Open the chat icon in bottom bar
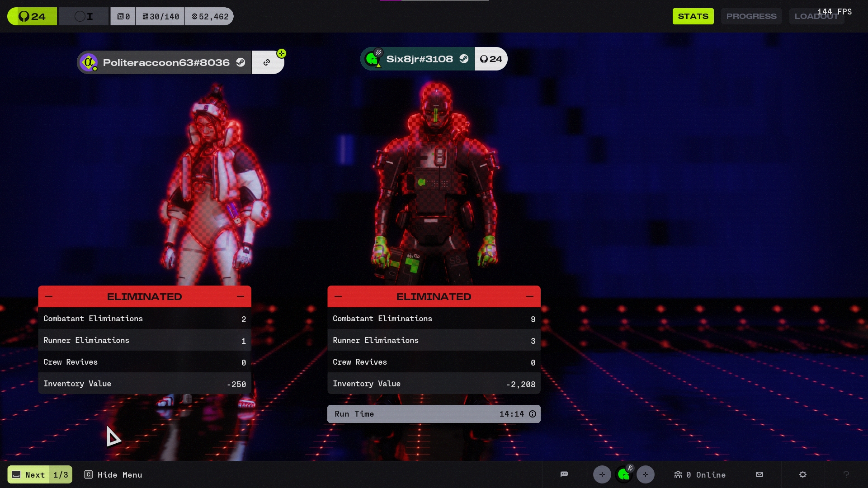The width and height of the screenshot is (868, 488). pos(564,474)
